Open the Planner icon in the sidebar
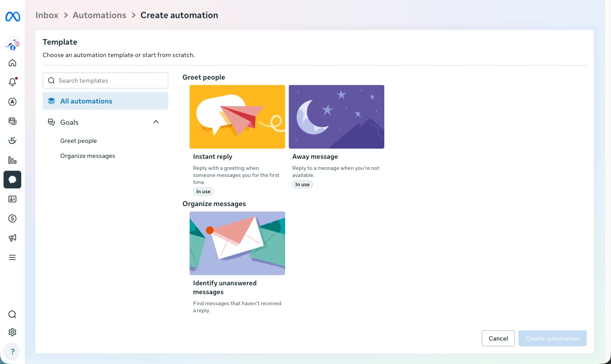This screenshot has height=364, width=611. click(12, 140)
